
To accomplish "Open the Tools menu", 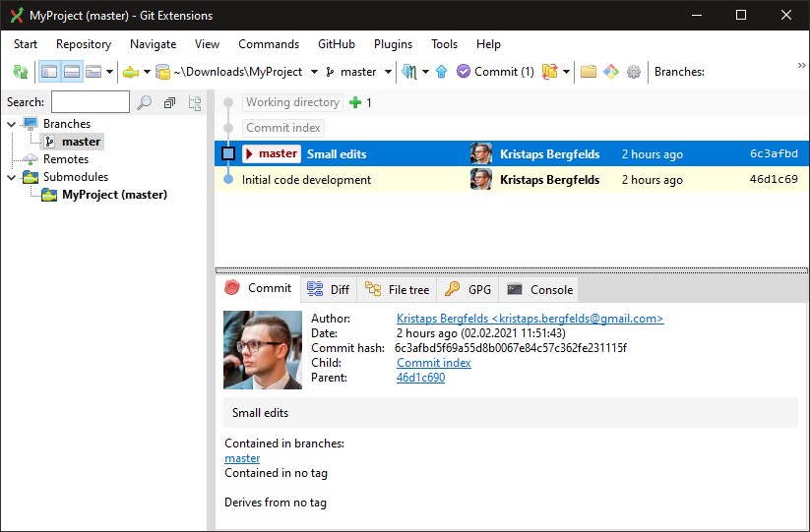I will (x=444, y=44).
